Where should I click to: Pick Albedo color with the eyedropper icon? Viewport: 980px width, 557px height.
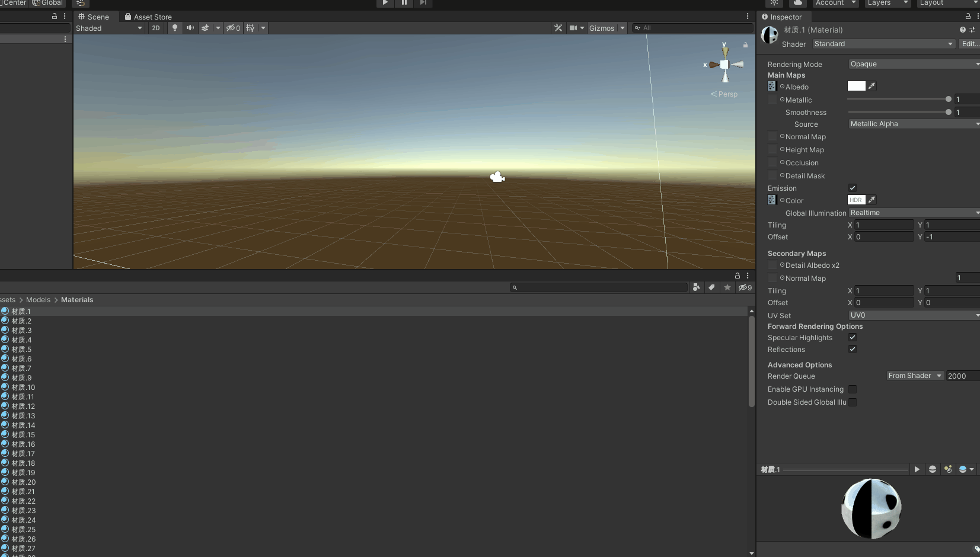[872, 86]
